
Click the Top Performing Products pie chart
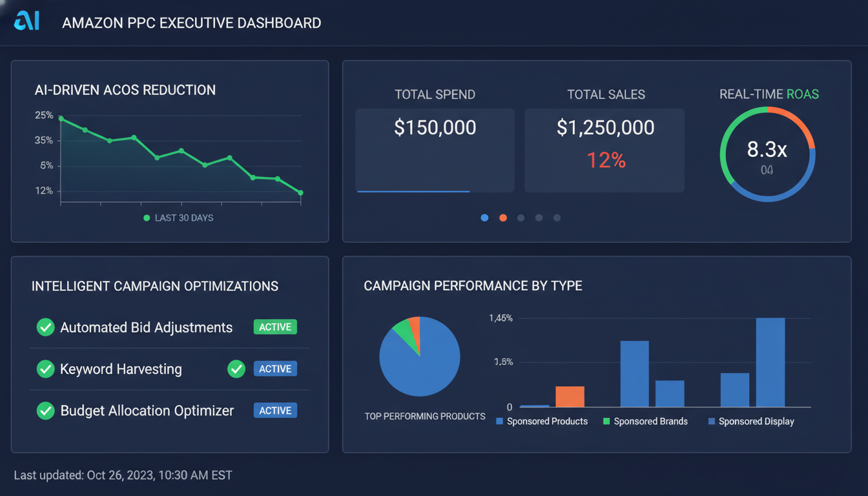(x=420, y=356)
